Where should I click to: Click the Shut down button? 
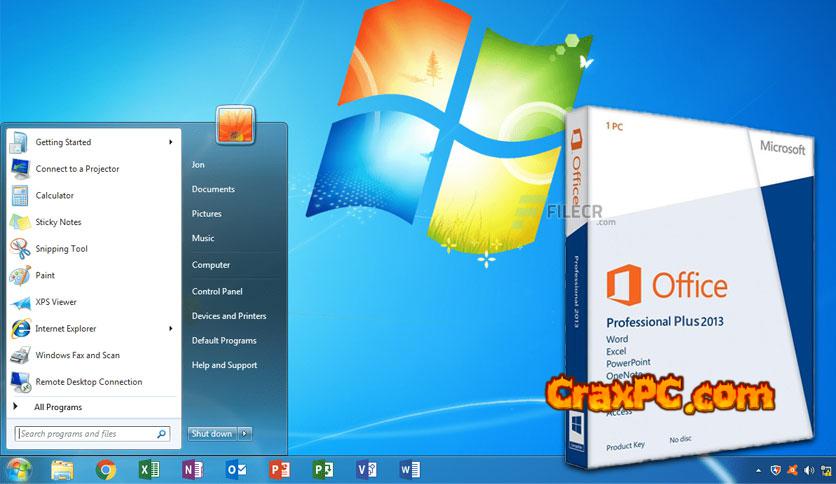213,434
